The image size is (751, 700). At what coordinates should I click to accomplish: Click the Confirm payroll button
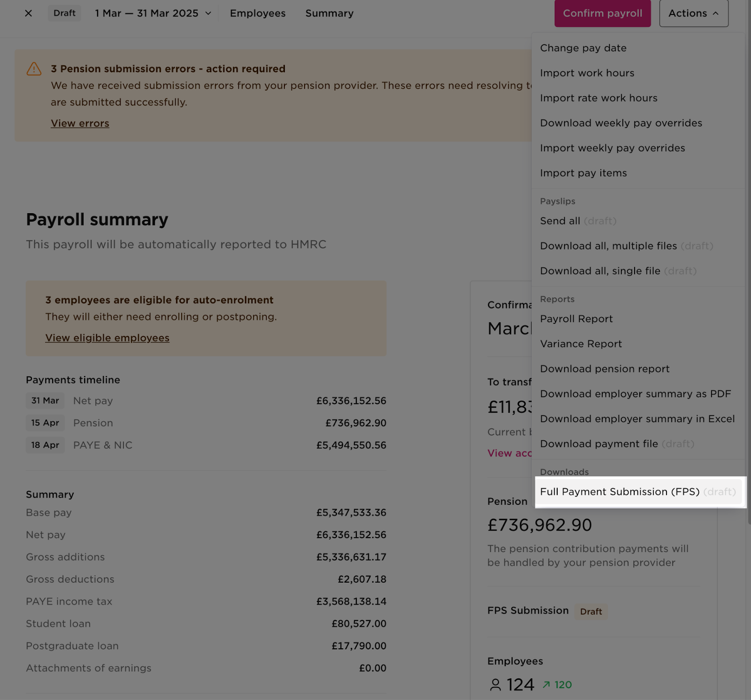coord(603,13)
